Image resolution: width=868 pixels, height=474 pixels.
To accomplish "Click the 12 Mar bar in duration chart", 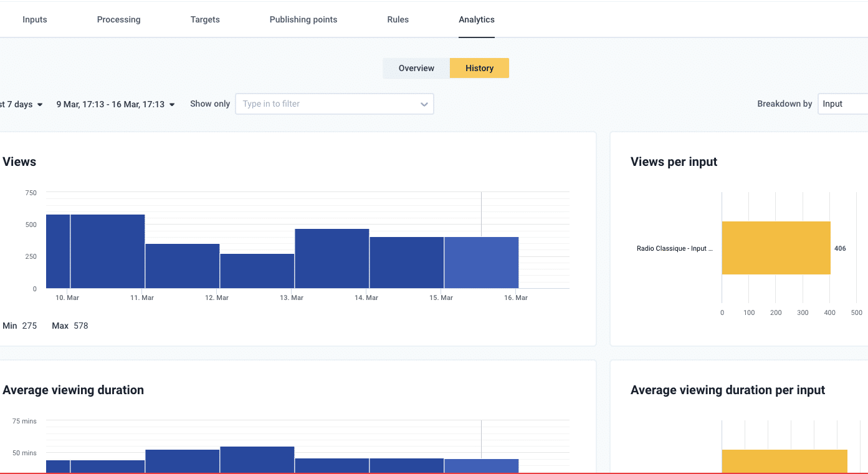I will click(x=257, y=460).
